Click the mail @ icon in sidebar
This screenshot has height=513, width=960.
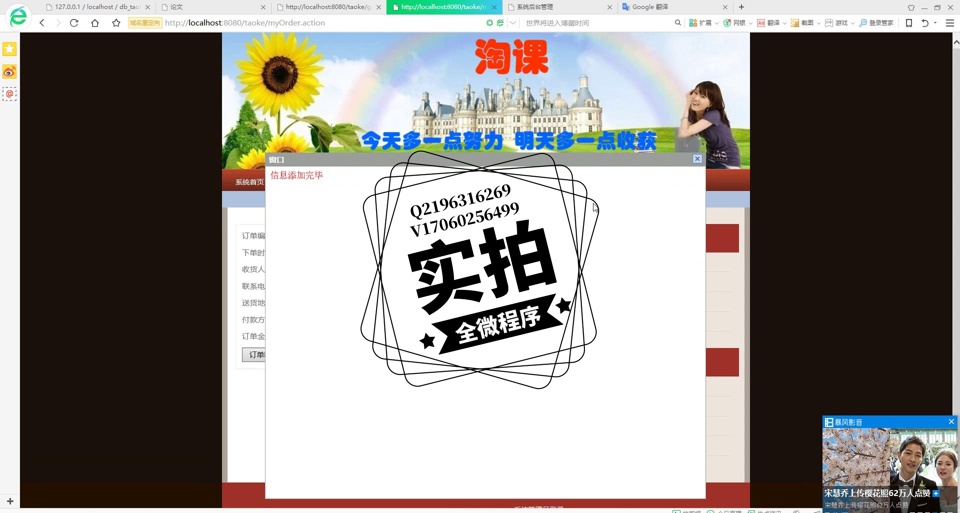point(9,94)
